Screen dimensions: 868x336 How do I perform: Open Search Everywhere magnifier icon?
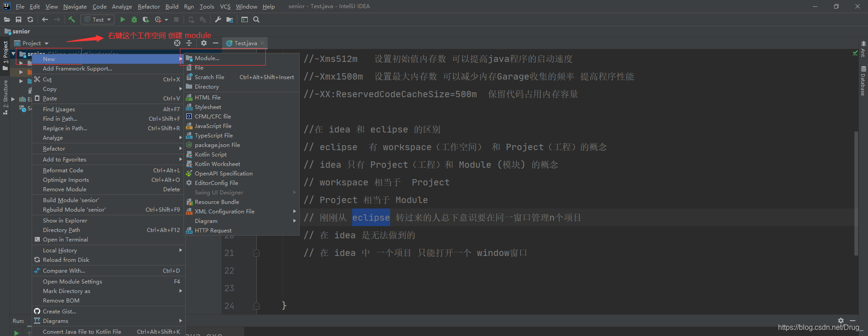[x=256, y=19]
